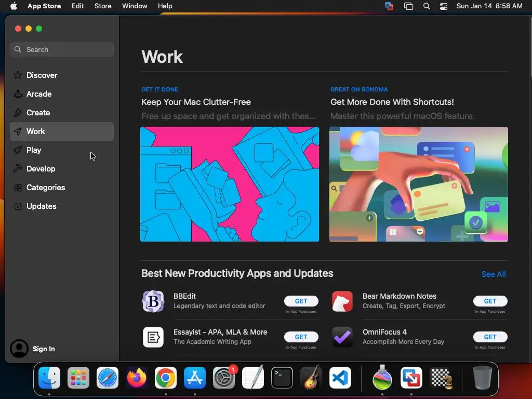The height and width of the screenshot is (399, 532).
Task: Open the Window menu
Action: pyautogui.click(x=135, y=6)
